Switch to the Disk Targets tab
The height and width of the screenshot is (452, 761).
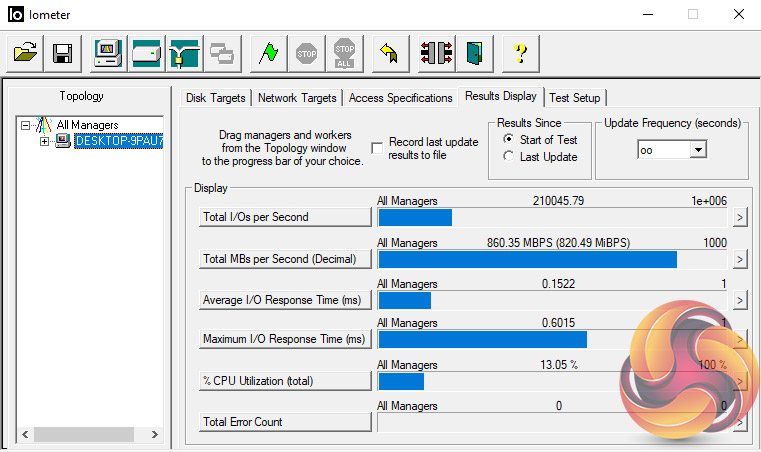[x=215, y=98]
